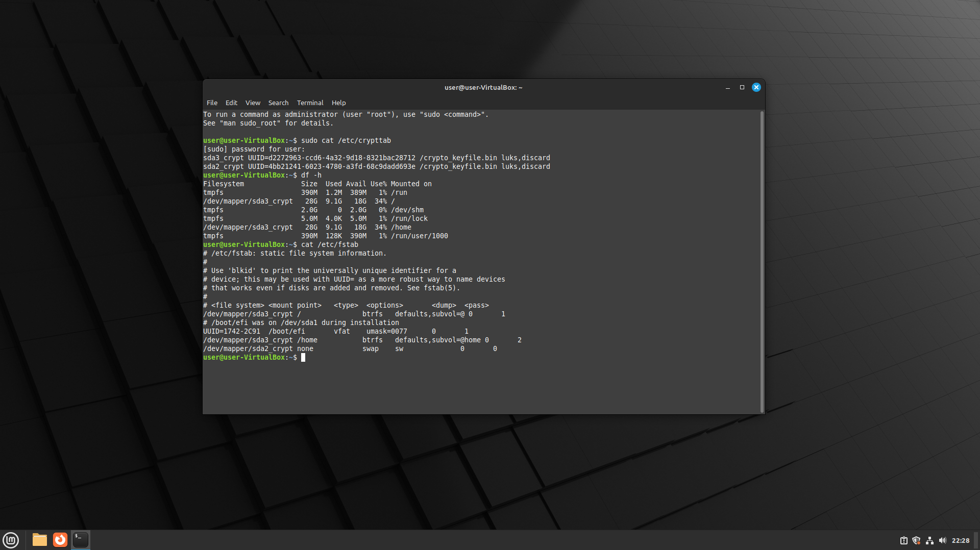Click the 'umask=0077' option text
Image resolution: width=980 pixels, height=550 pixels.
point(387,331)
